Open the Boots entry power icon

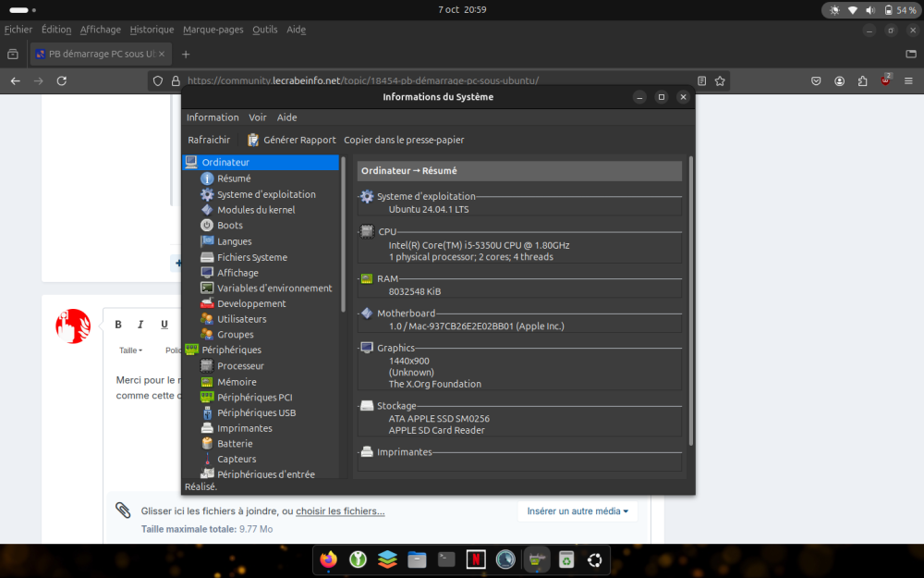(x=207, y=225)
